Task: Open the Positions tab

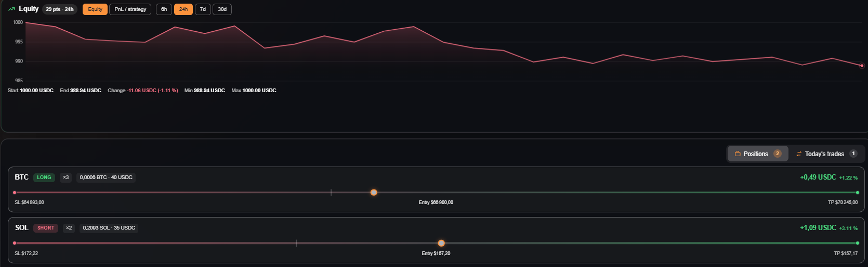Action: (x=758, y=154)
